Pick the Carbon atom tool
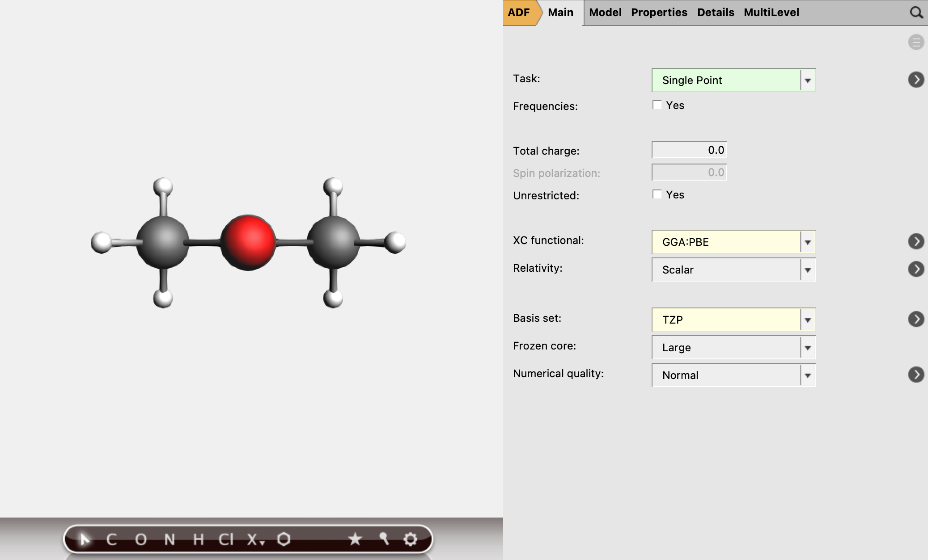This screenshot has width=928, height=560. (x=111, y=539)
